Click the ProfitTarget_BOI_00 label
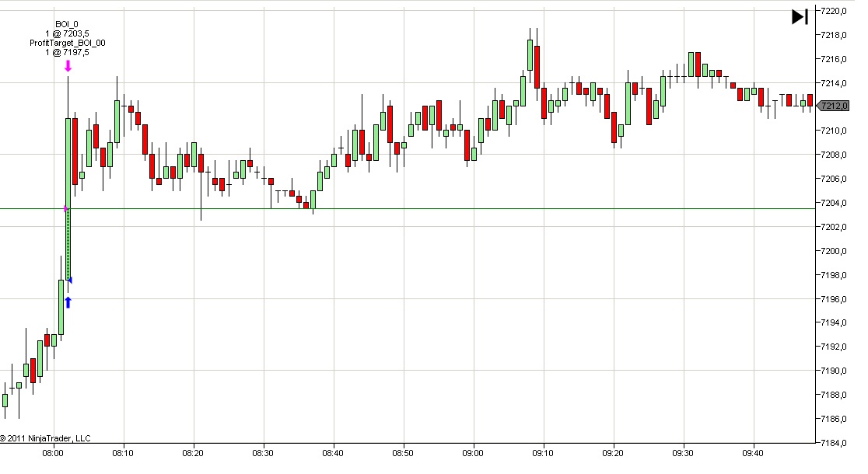Image resolution: width=868 pixels, height=474 pixels. click(68, 44)
